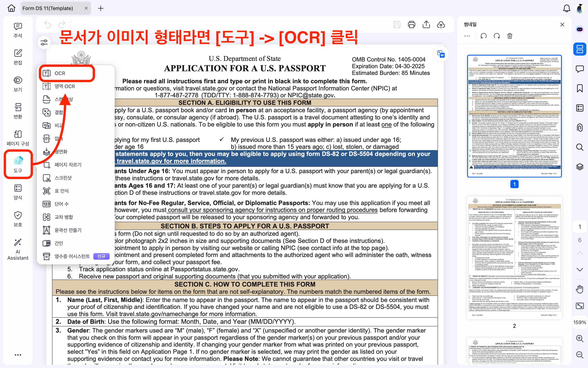
Task: Go to the home screen
Action: (11, 8)
